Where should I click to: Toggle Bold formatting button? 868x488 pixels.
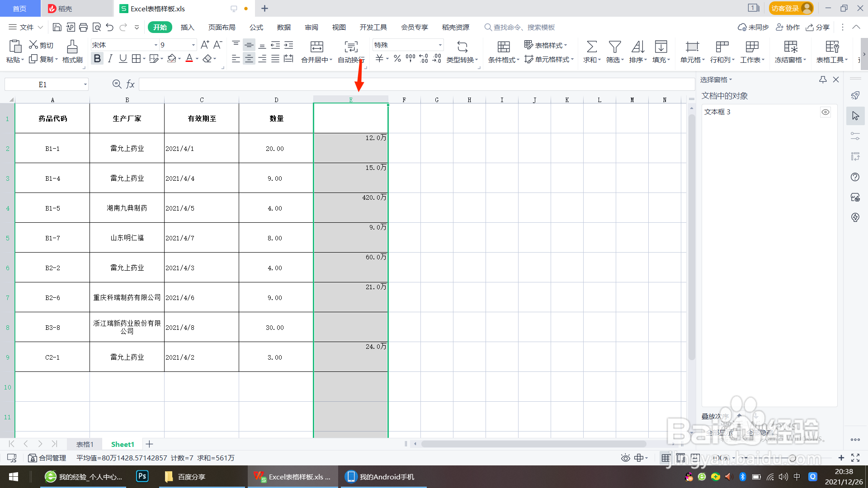point(97,59)
